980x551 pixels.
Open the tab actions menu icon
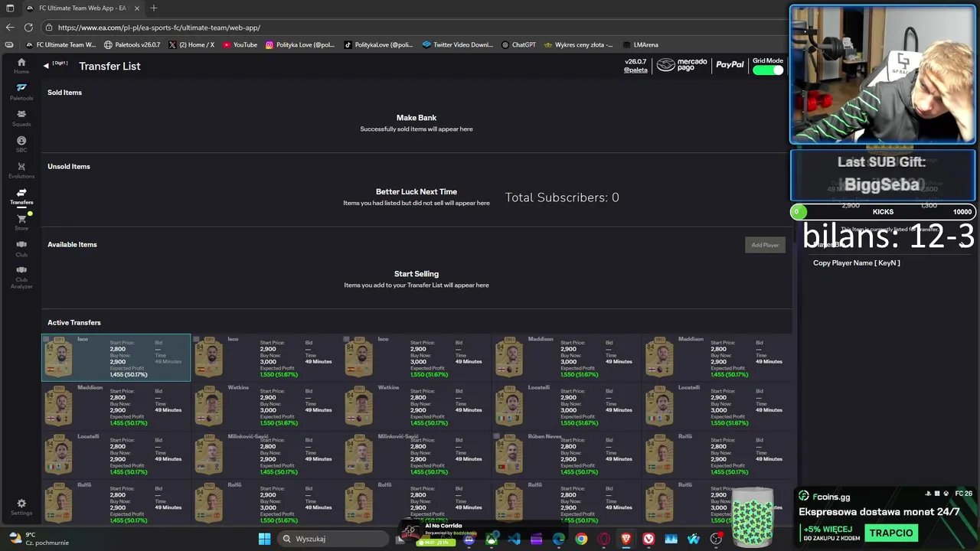pyautogui.click(x=9, y=8)
